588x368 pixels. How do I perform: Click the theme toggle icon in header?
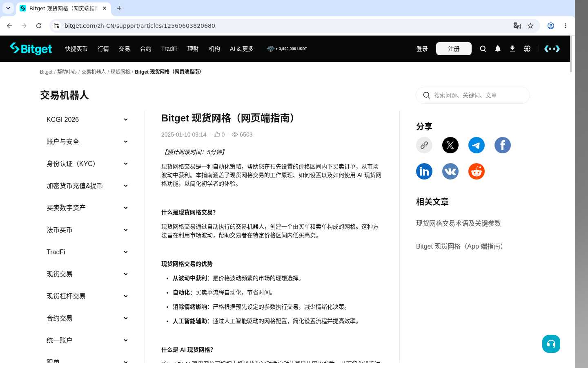click(552, 49)
